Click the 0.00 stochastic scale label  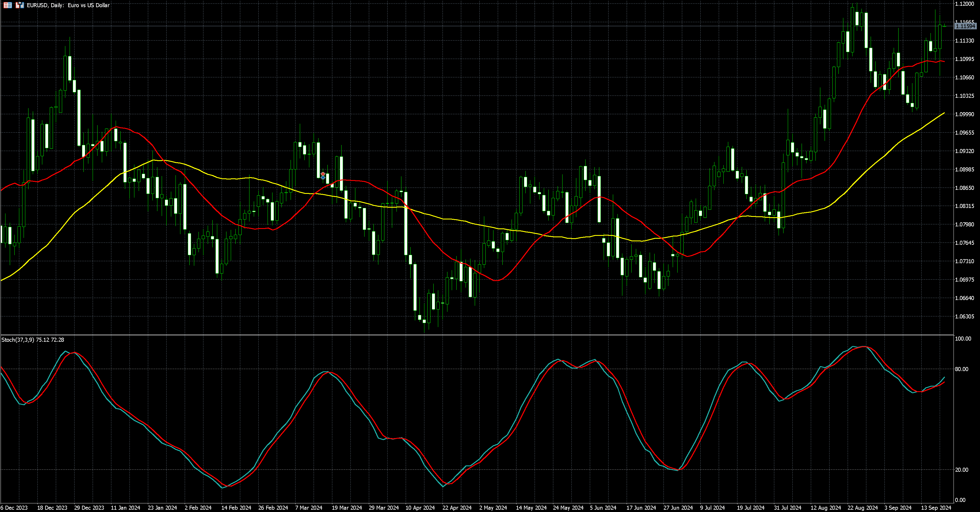pyautogui.click(x=960, y=500)
